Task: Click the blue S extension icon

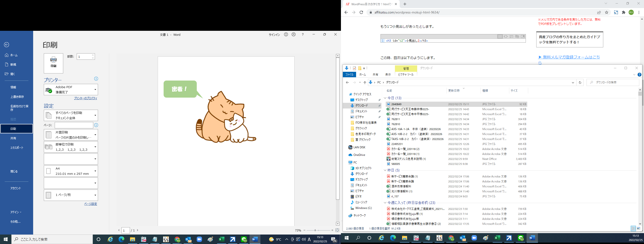Action: (x=616, y=12)
